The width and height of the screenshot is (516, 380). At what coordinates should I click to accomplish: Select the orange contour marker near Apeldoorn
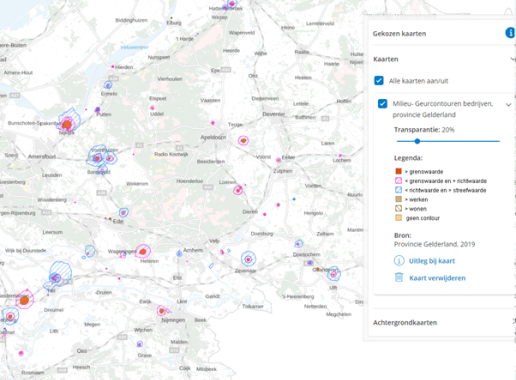pos(243,141)
